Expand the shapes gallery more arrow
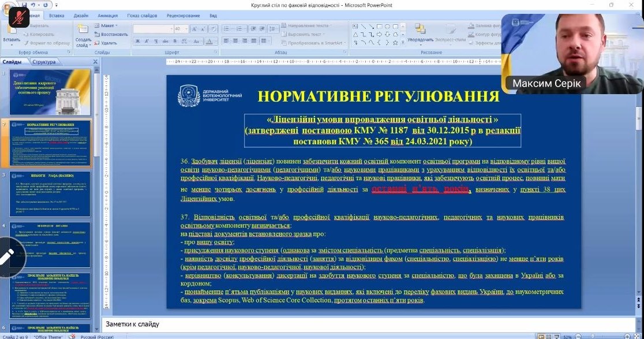Image resolution: width=644 pixels, height=339 pixels. coord(402,42)
